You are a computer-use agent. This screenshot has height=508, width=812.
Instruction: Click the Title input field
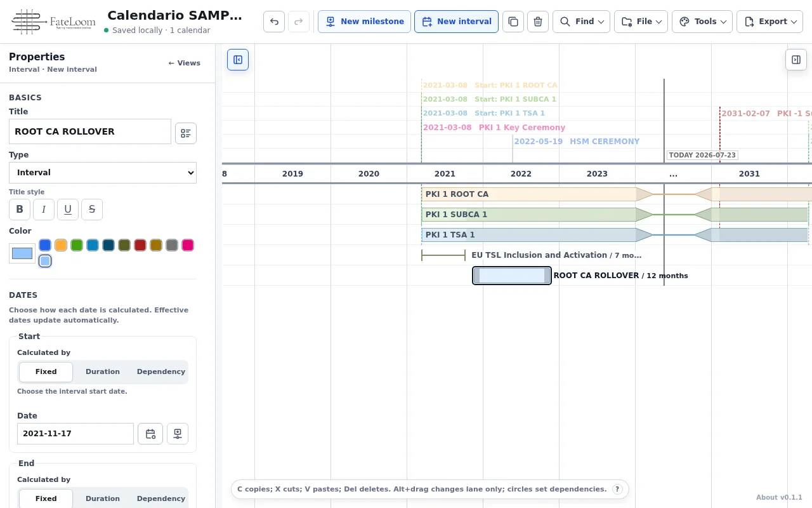click(90, 131)
